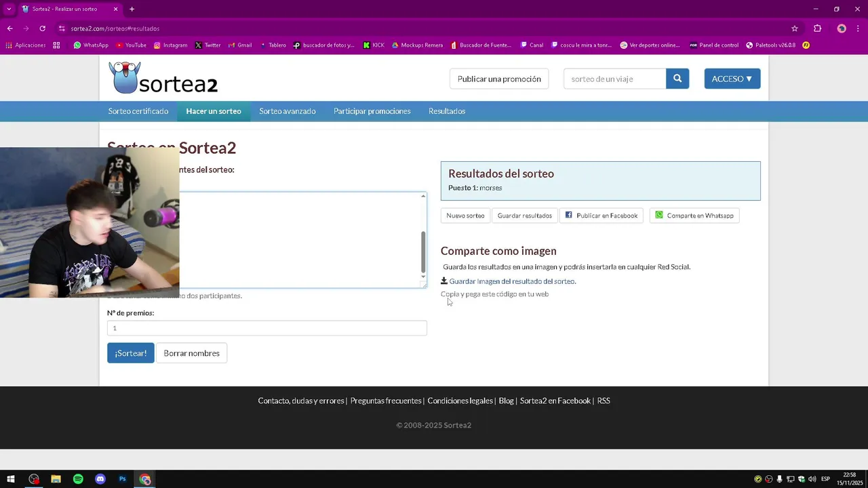Click the blue magnifier search button
This screenshot has width=868, height=488.
(677, 79)
